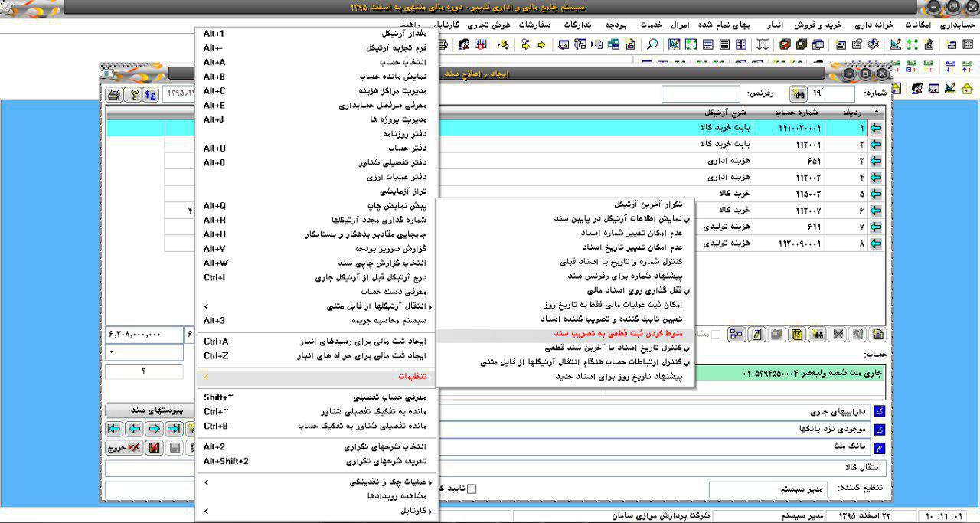Click the printer icon in the document dialog
The height and width of the screenshot is (523, 980).
coord(114,95)
